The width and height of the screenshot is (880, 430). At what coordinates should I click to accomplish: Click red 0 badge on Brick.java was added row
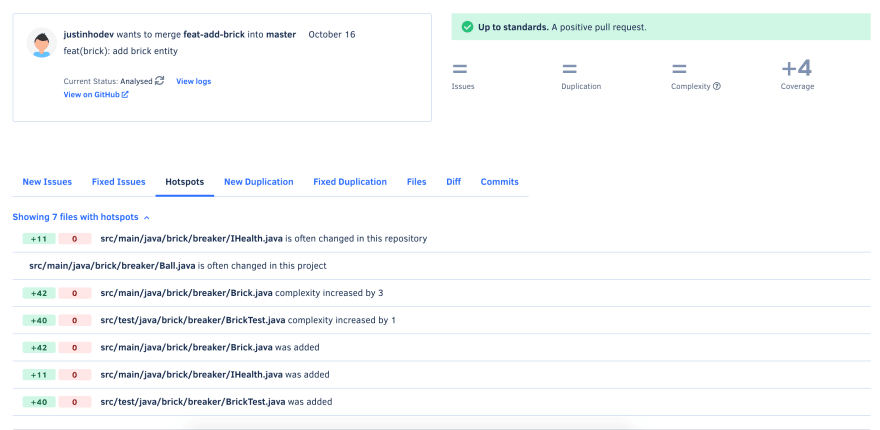point(75,347)
